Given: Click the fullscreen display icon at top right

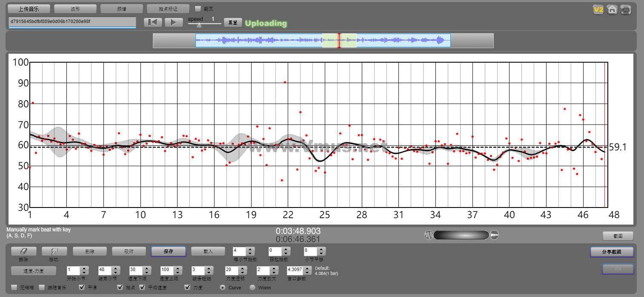Looking at the screenshot, I should click(x=626, y=9).
